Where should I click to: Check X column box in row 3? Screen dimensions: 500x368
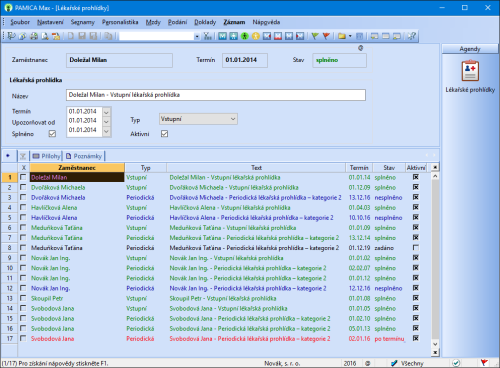pos(23,197)
